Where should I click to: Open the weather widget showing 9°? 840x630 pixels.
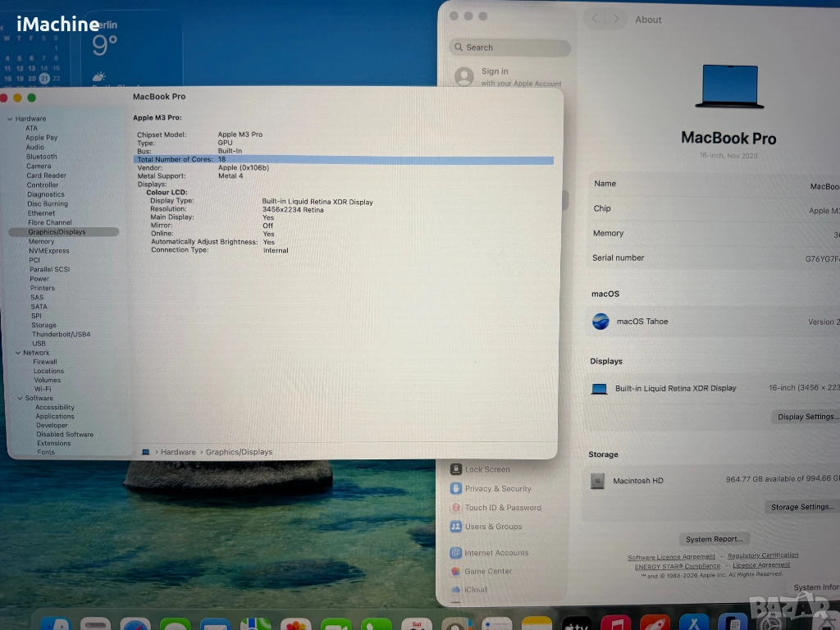(132, 48)
